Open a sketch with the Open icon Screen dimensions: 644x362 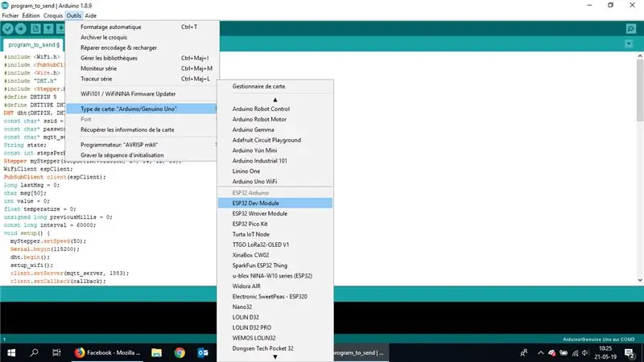tap(48, 28)
